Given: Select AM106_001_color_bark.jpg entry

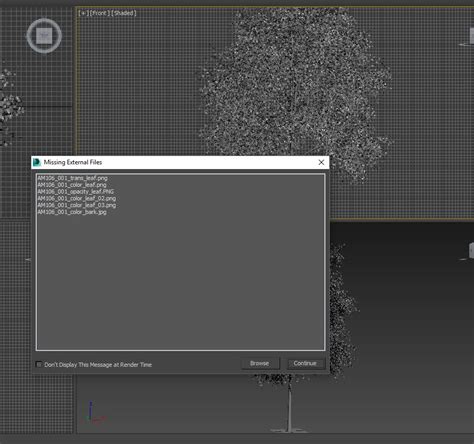Looking at the screenshot, I should (72, 212).
